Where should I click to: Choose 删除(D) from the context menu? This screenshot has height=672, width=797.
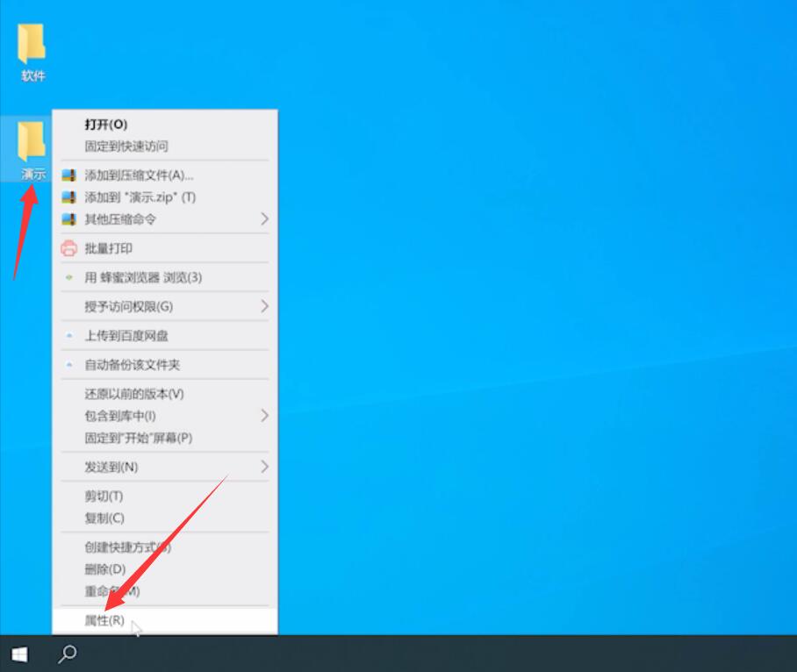[165, 569]
